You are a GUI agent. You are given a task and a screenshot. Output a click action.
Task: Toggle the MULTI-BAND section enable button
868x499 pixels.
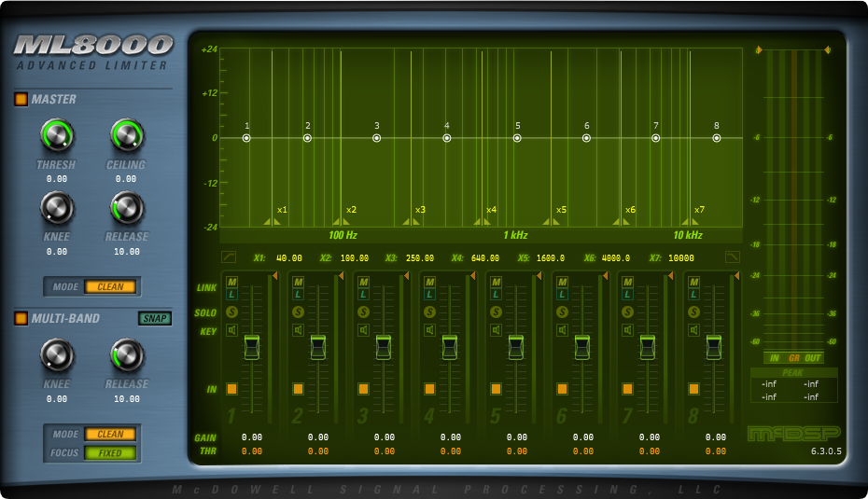tap(21, 319)
